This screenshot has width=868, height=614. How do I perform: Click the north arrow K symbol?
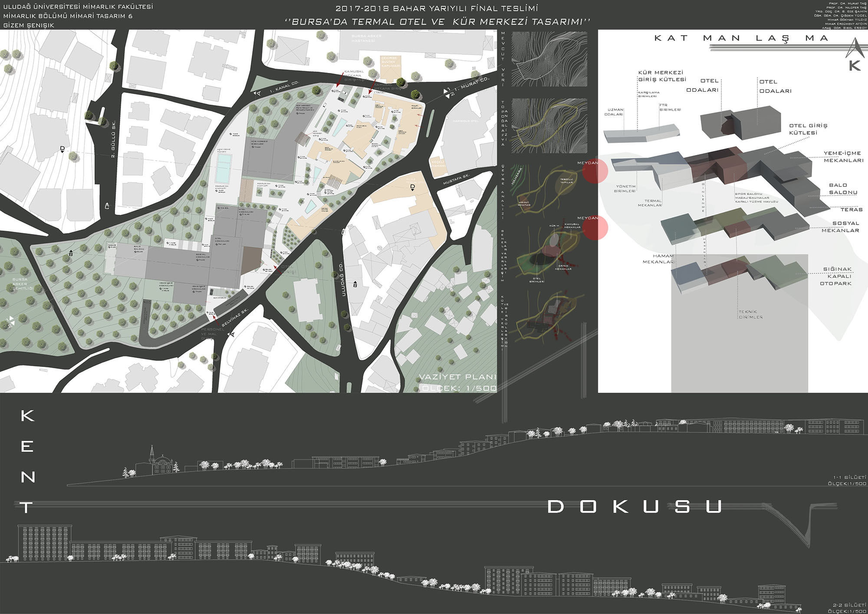[855, 55]
